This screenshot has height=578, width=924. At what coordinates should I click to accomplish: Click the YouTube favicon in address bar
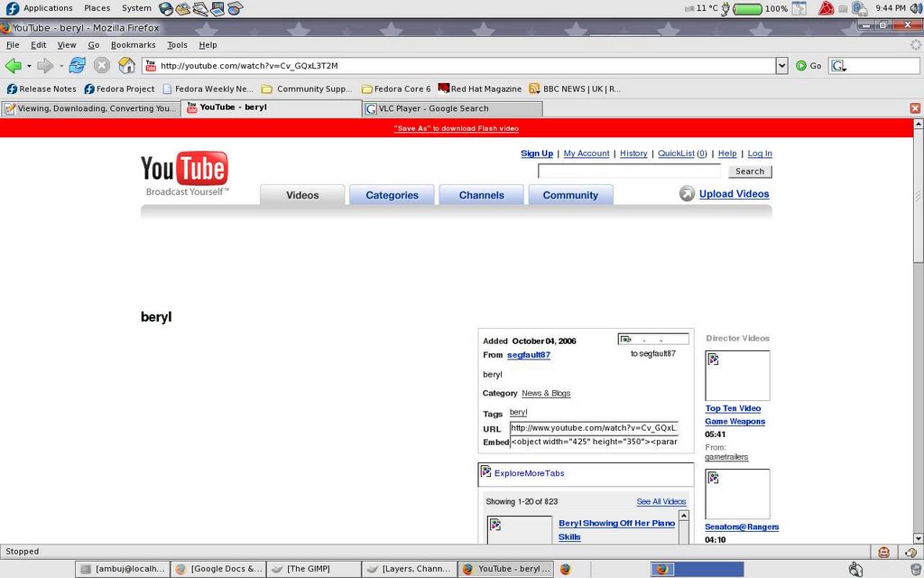click(151, 65)
